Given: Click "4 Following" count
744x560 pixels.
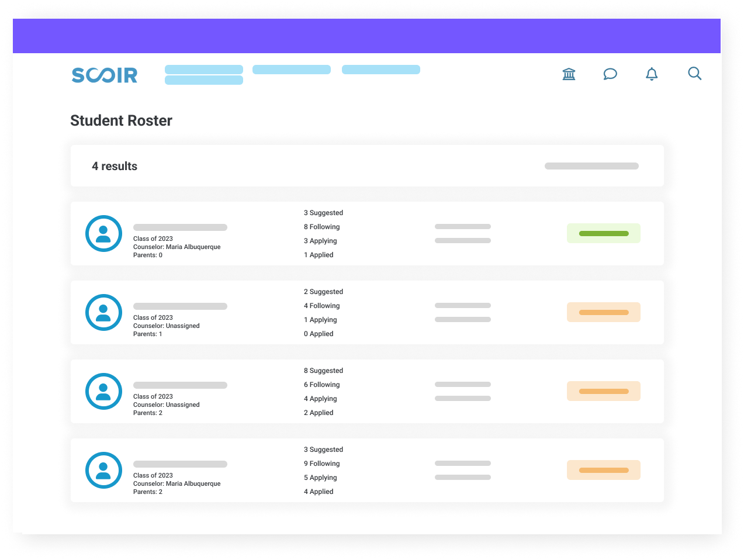Looking at the screenshot, I should [x=321, y=306].
